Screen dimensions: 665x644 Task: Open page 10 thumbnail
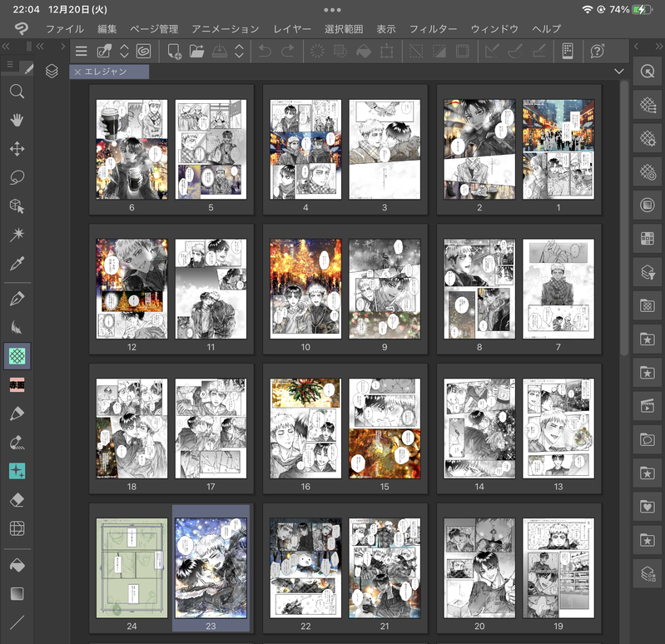coord(305,289)
